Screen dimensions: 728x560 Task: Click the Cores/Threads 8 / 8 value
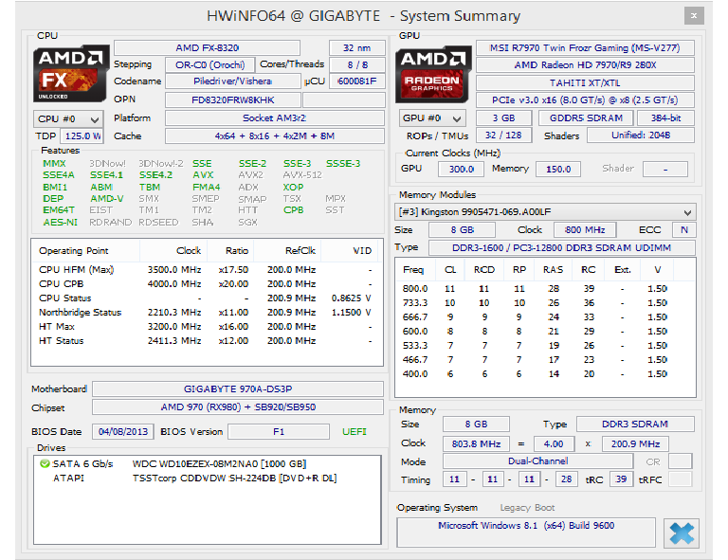click(x=357, y=65)
